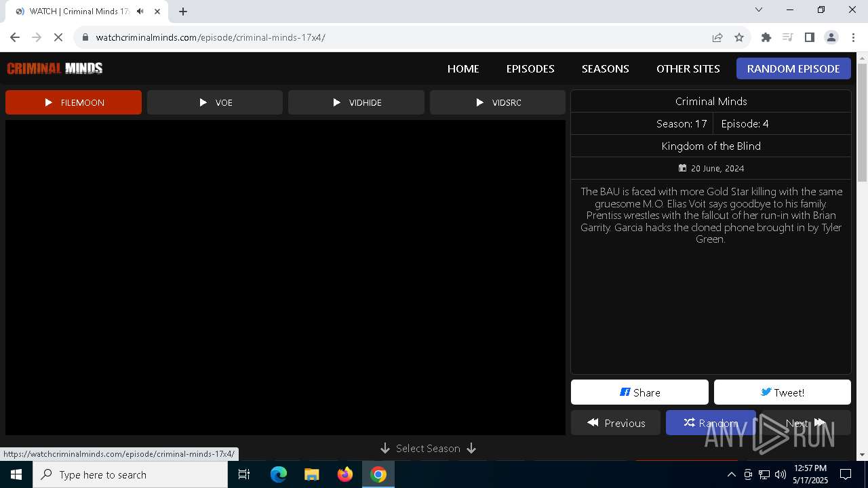Open the Windows notification center
The height and width of the screenshot is (488, 868).
point(846,474)
